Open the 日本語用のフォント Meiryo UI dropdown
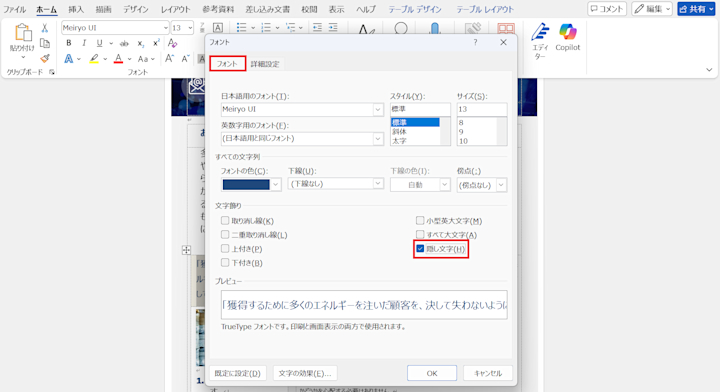Image resolution: width=720 pixels, height=392 pixels. pyautogui.click(x=377, y=110)
